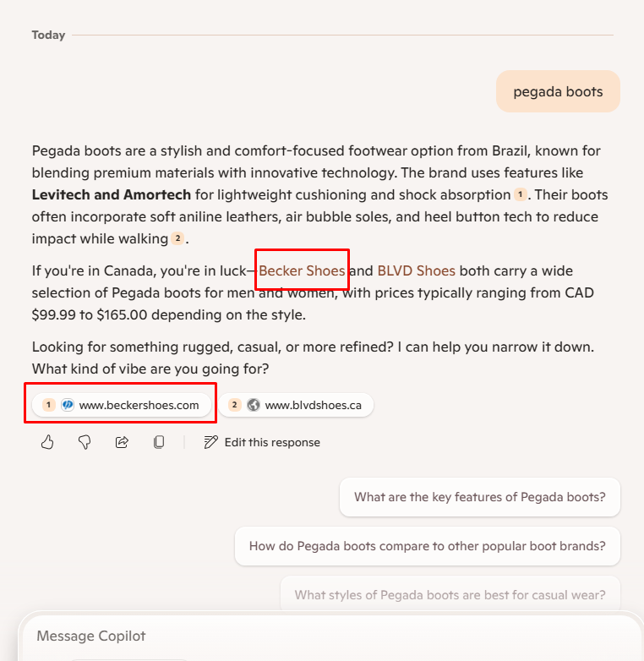Ask suggested question about key features of Pegada boots
Viewport: 644px width, 661px height.
click(479, 497)
